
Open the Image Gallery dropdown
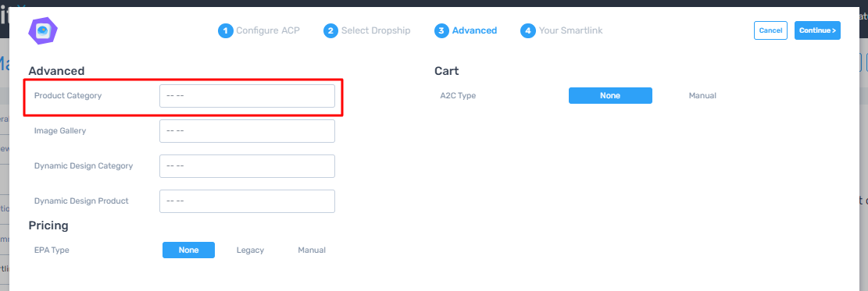247,131
